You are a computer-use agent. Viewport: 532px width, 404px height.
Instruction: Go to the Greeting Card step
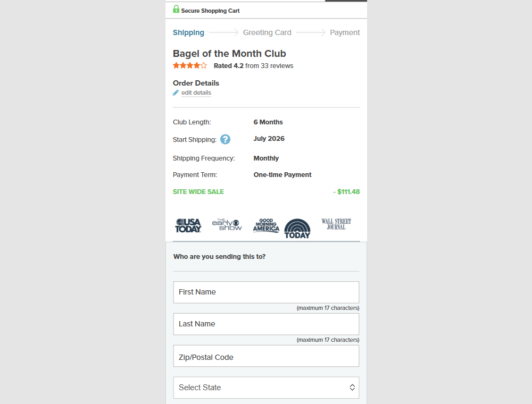pyautogui.click(x=267, y=32)
